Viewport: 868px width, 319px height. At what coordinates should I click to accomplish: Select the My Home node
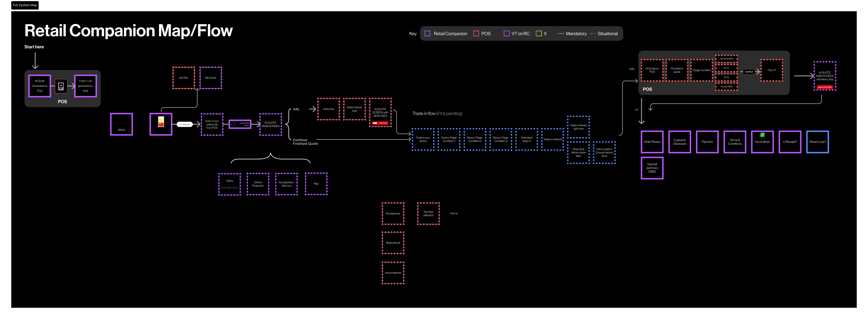210,78
